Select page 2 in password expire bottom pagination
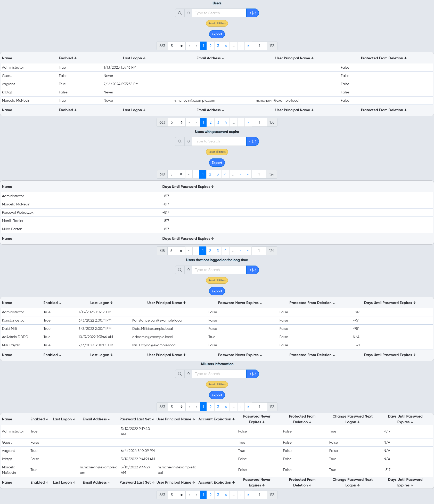This screenshot has width=434, height=504. pos(210,251)
